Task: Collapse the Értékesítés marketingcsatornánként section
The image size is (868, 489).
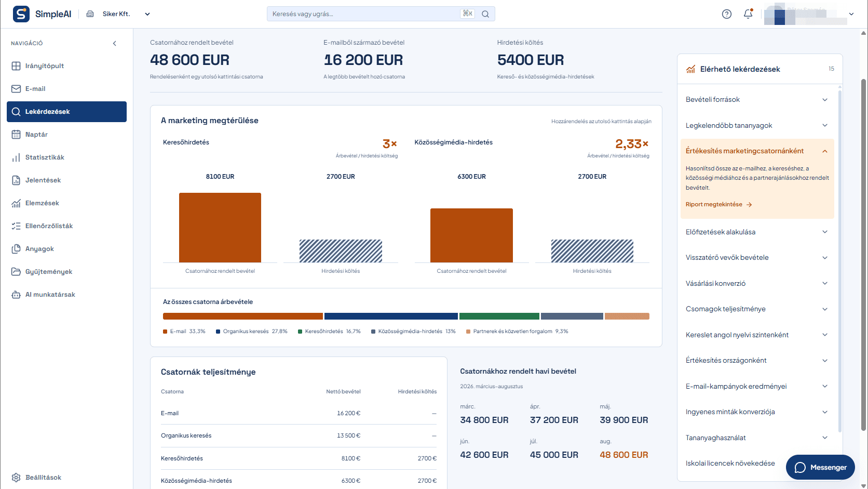Action: point(825,151)
